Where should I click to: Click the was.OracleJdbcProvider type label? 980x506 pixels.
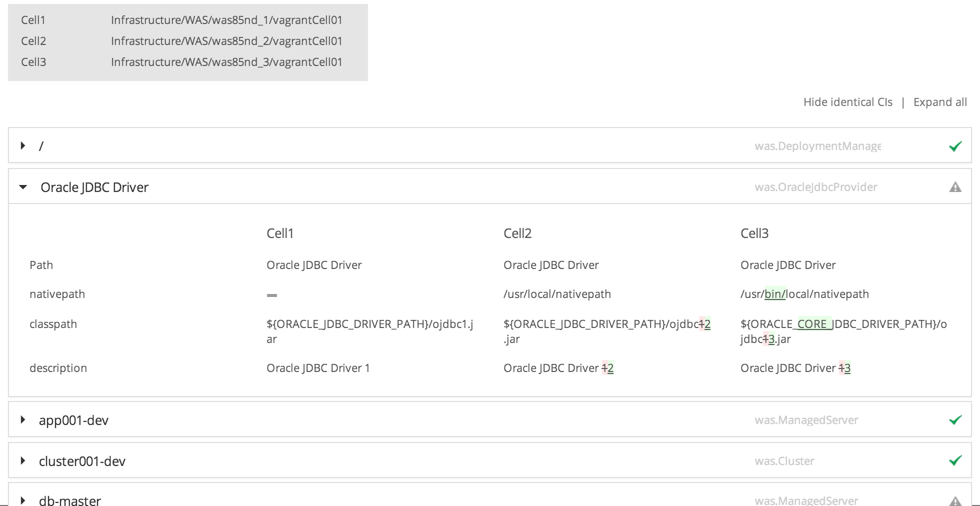(x=815, y=187)
